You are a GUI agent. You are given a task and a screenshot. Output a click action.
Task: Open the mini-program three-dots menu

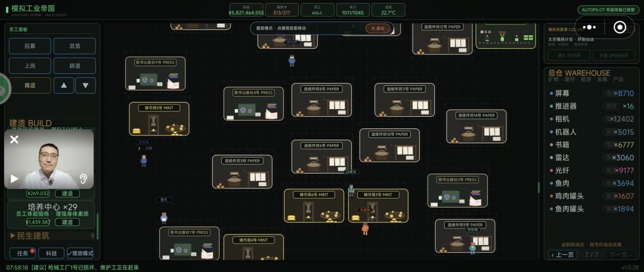pyautogui.click(x=589, y=27)
